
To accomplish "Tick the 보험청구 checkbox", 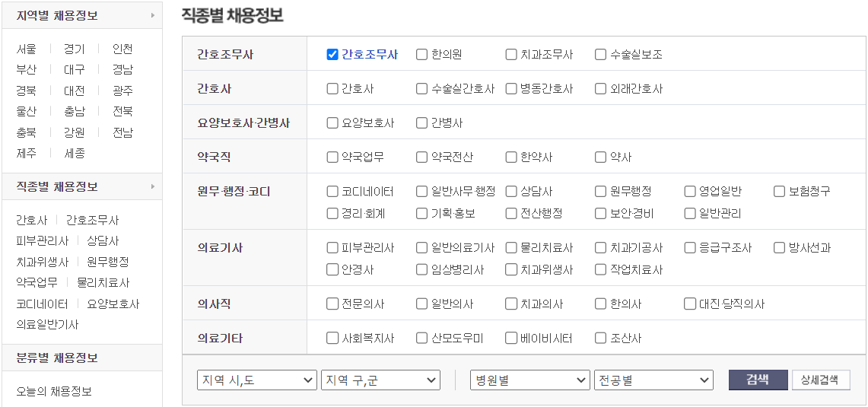I will [x=780, y=192].
